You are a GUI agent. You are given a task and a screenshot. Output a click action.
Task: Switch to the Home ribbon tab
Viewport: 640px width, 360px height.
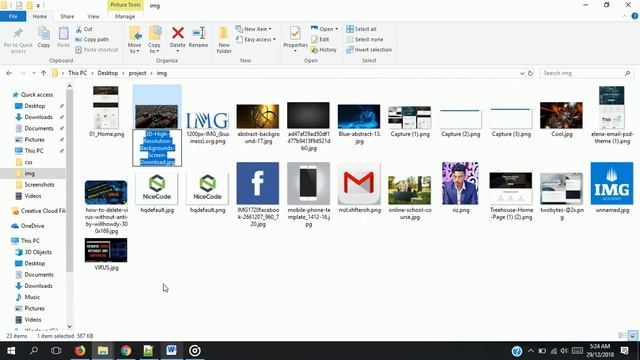point(40,16)
